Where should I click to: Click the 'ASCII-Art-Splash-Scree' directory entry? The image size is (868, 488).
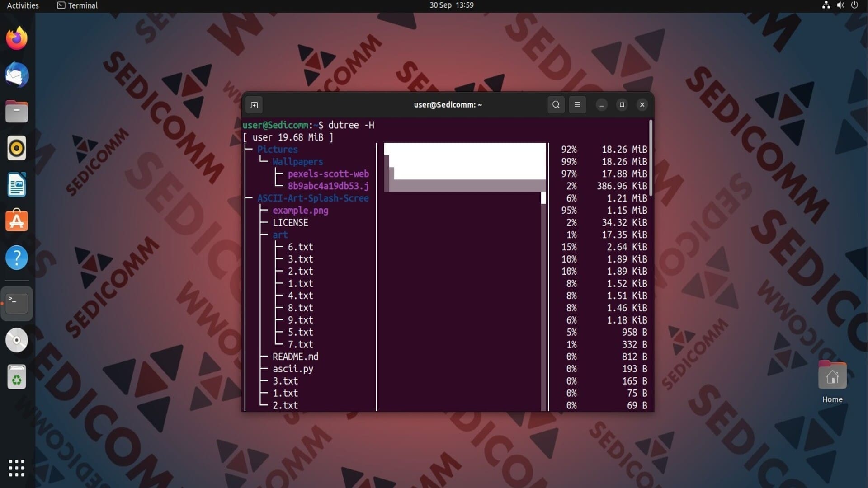[313, 198]
